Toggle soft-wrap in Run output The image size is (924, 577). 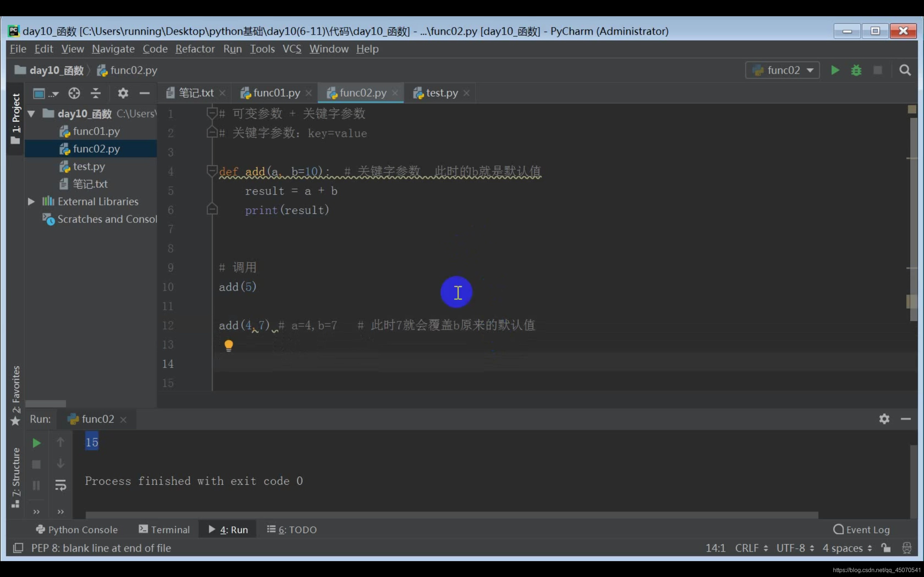(x=60, y=485)
